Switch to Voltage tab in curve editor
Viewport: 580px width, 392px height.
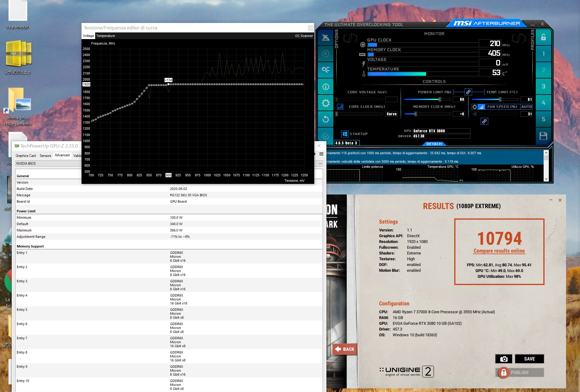88,36
